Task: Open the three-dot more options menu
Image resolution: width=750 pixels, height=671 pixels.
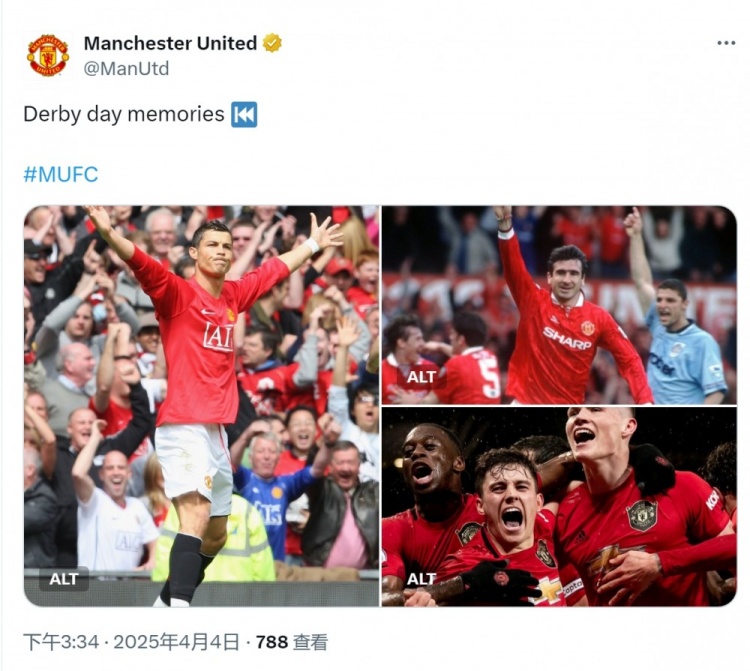Action: coord(726,43)
